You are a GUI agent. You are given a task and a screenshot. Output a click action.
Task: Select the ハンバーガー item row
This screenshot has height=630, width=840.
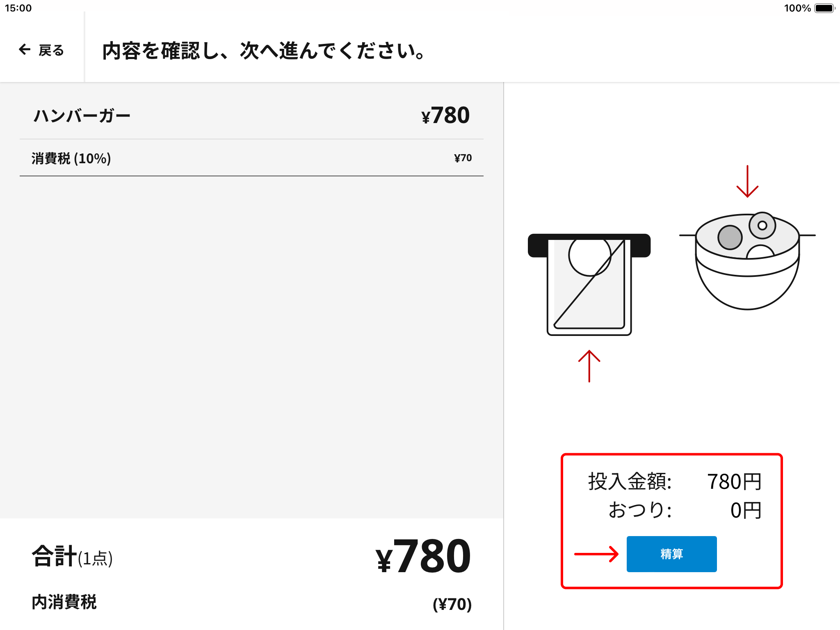click(251, 115)
